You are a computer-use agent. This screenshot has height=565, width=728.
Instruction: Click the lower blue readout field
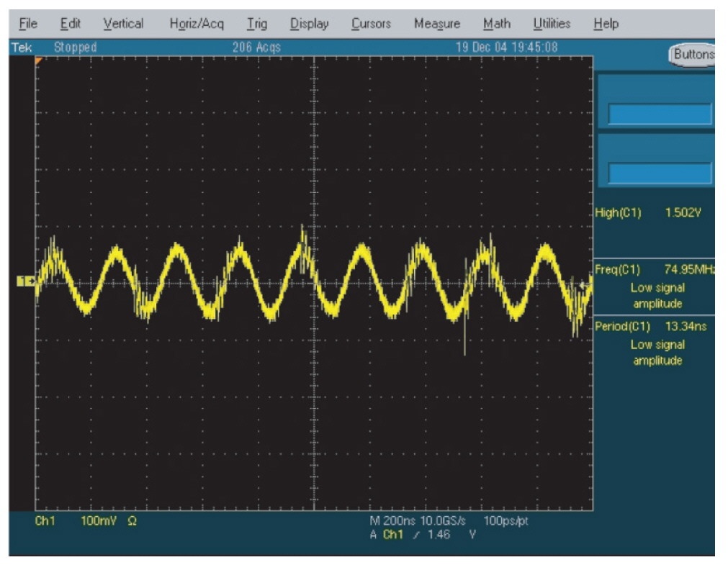click(x=660, y=173)
